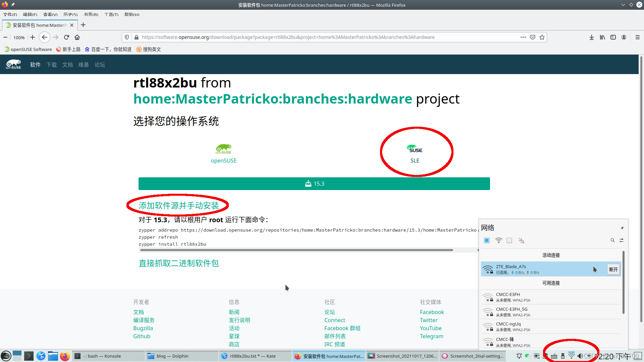
Task: Open the 新手上路 bookmark
Action: pos(68,49)
